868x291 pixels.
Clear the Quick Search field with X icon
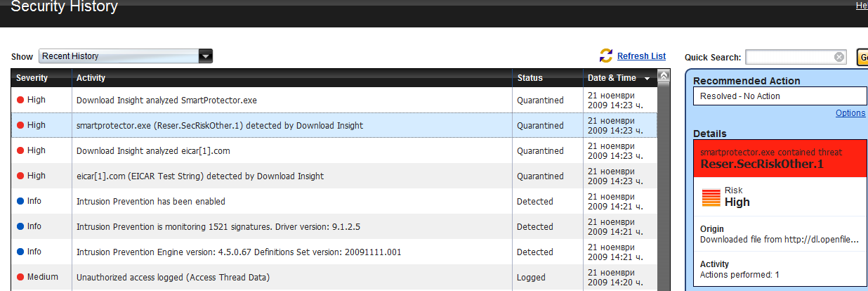click(839, 57)
